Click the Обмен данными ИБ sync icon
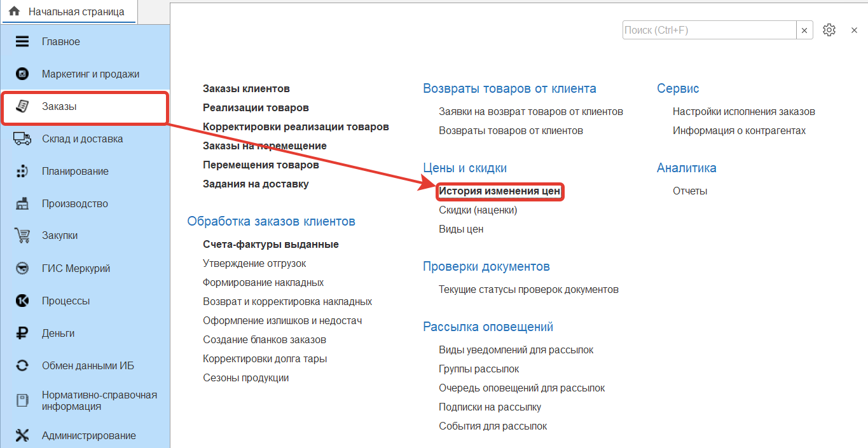Screen dimensions: 868x448 (22, 365)
